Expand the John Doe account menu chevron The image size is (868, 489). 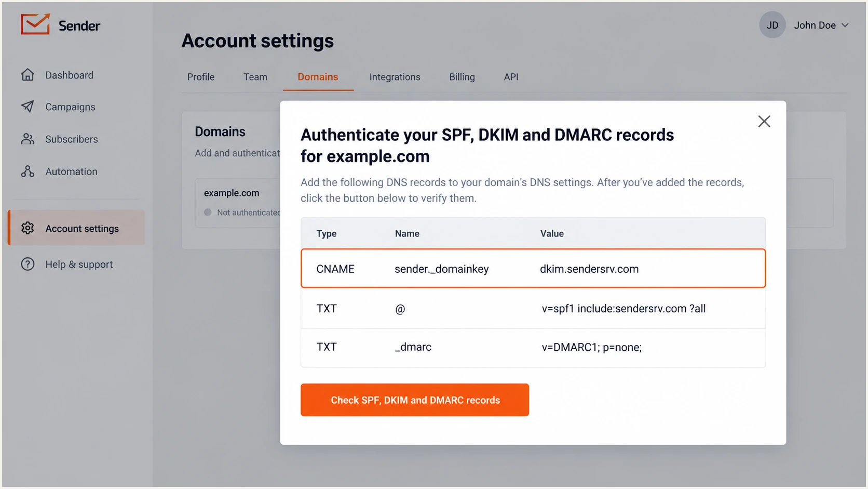click(845, 25)
